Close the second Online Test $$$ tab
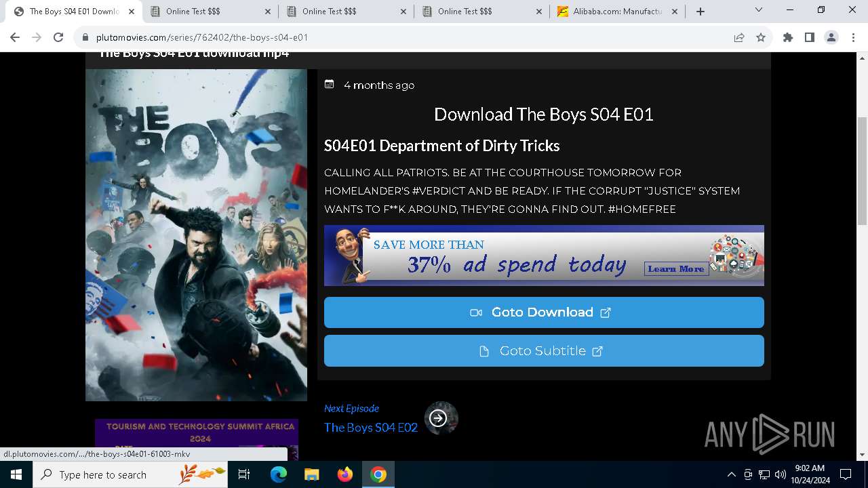 coord(403,12)
